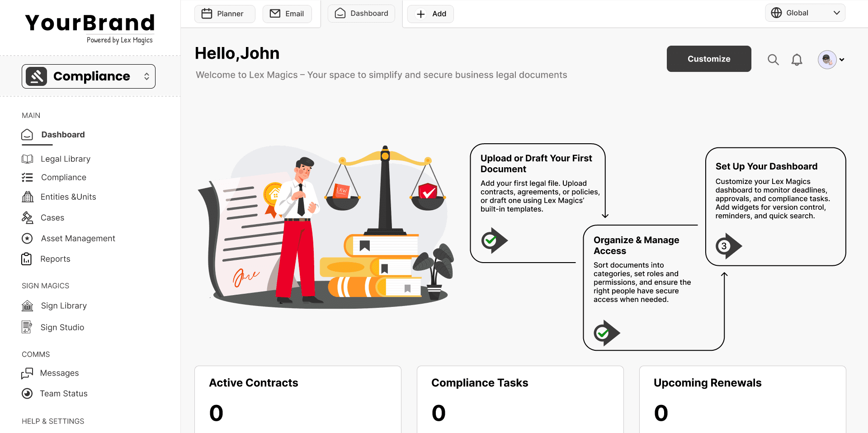Open the Set Up Your Dashboard card
The width and height of the screenshot is (868, 433).
click(x=775, y=207)
